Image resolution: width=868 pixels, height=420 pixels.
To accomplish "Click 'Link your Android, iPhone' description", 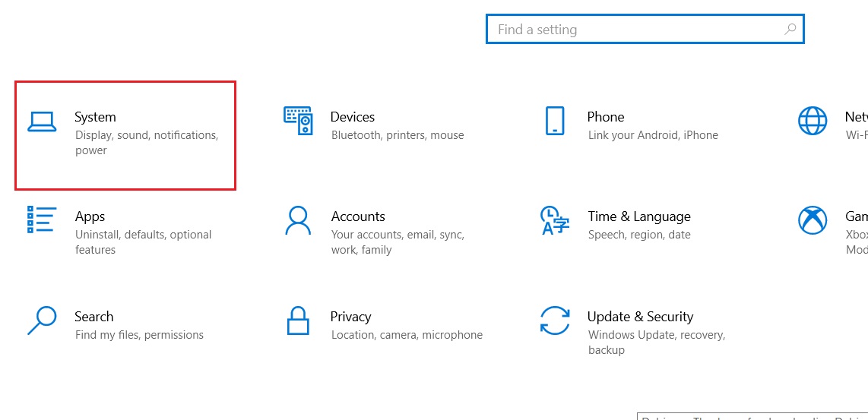I will 653,135.
